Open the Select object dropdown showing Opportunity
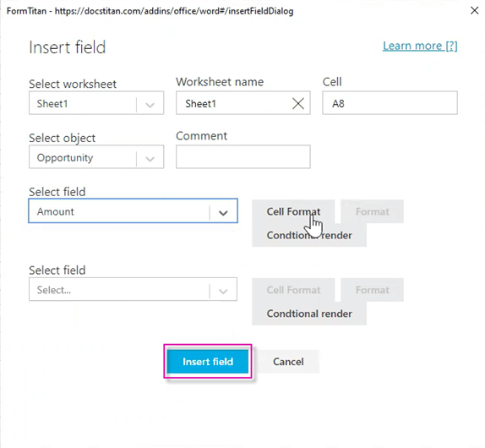485x448 pixels. coord(96,157)
